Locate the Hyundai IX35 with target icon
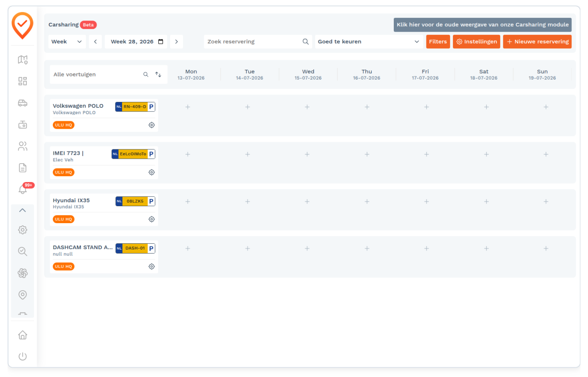Screen dimensions: 588x377 [152, 219]
